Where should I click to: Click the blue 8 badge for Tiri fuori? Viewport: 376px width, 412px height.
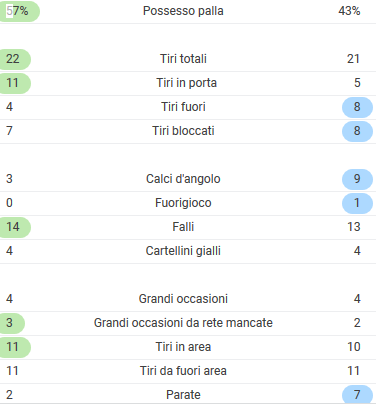pyautogui.click(x=357, y=107)
